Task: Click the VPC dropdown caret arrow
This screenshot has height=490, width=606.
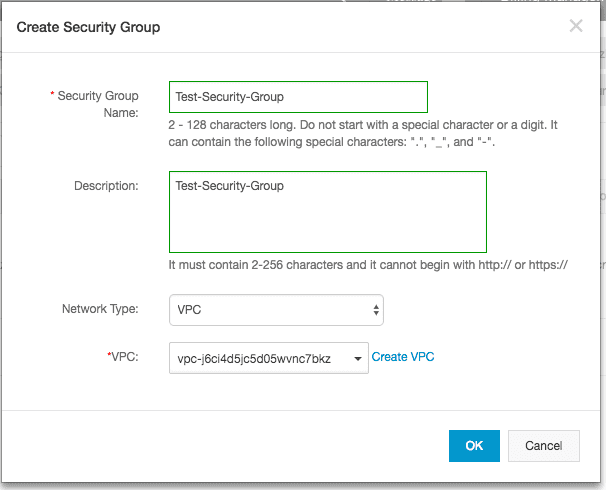Action: (358, 359)
